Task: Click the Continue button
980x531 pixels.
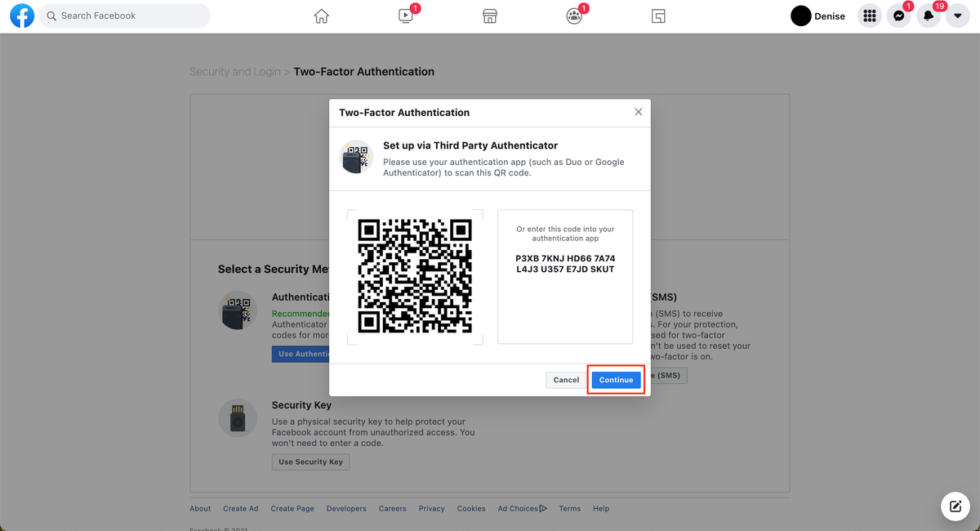Action: click(616, 379)
